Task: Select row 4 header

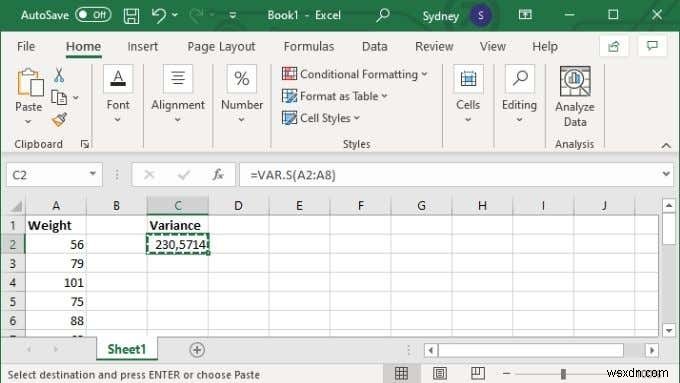Action: pyautogui.click(x=13, y=282)
